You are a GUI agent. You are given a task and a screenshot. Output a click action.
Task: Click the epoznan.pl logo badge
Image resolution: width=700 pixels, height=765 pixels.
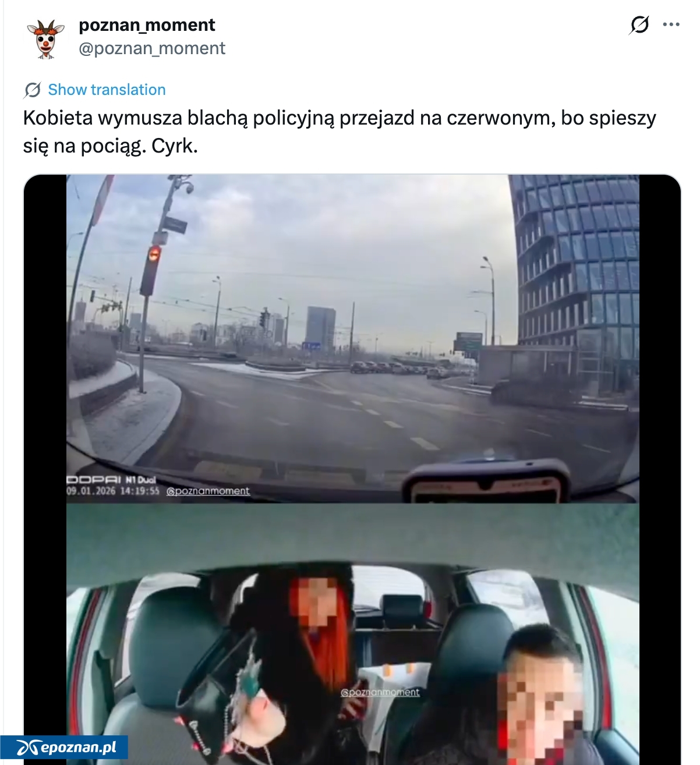64,748
